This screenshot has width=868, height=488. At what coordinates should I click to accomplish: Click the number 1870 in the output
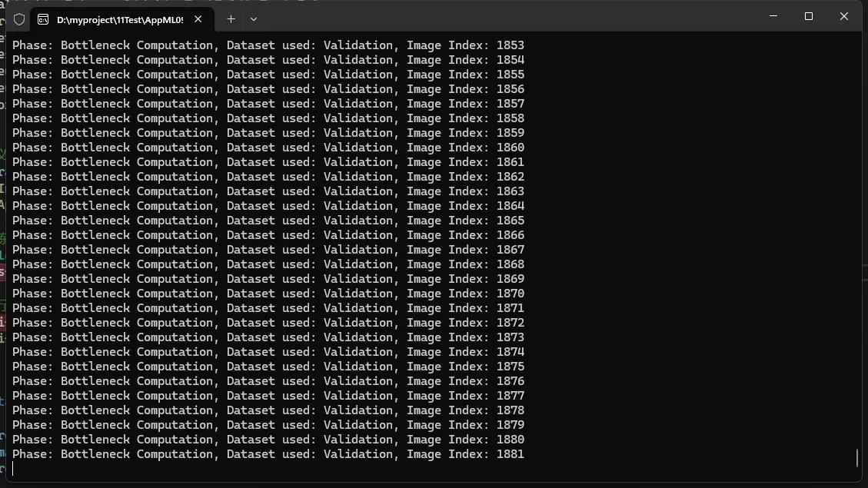pos(510,294)
